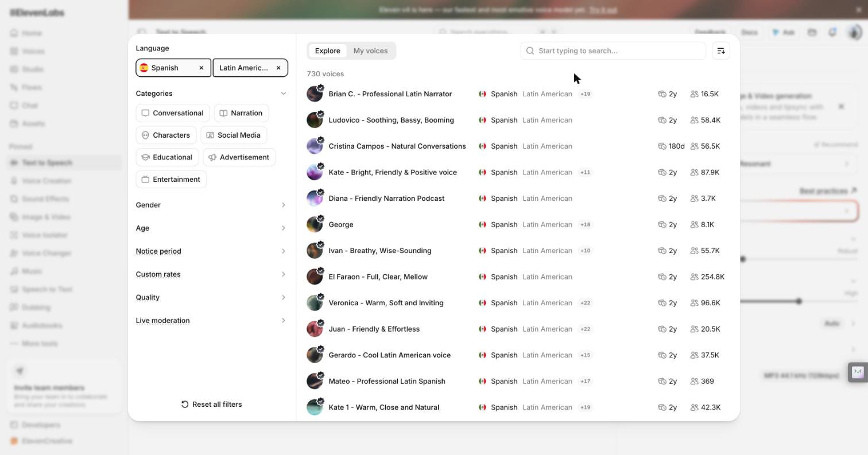Select the Explore tab
The height and width of the screenshot is (455, 868).
click(327, 51)
